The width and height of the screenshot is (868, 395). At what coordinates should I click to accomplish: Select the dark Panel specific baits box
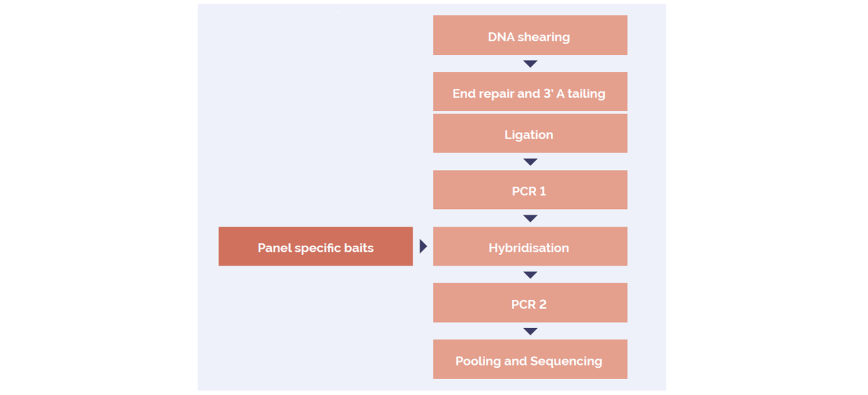click(315, 247)
